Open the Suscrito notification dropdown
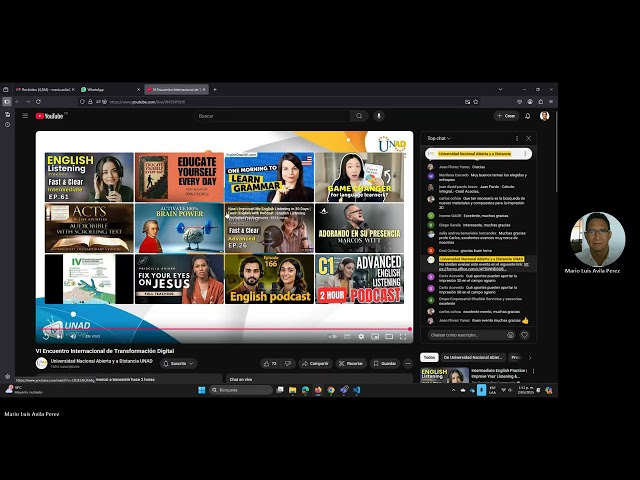This screenshot has height=480, width=640. pyautogui.click(x=178, y=363)
